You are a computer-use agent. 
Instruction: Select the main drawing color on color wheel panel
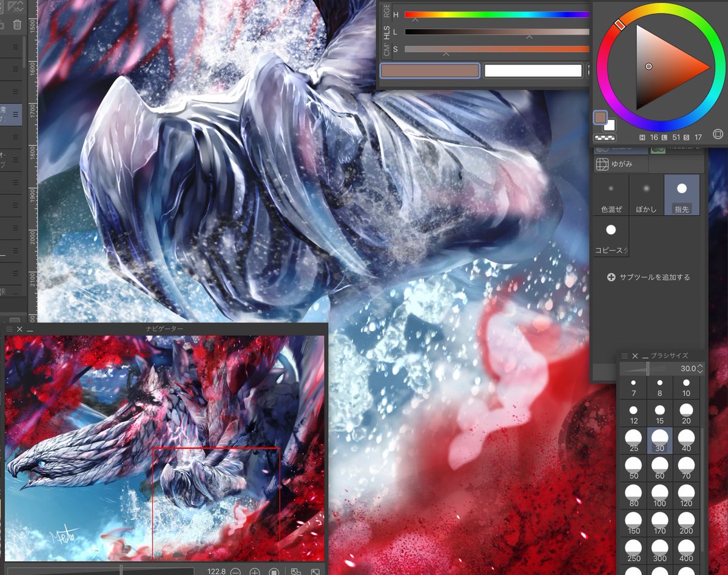coord(600,116)
